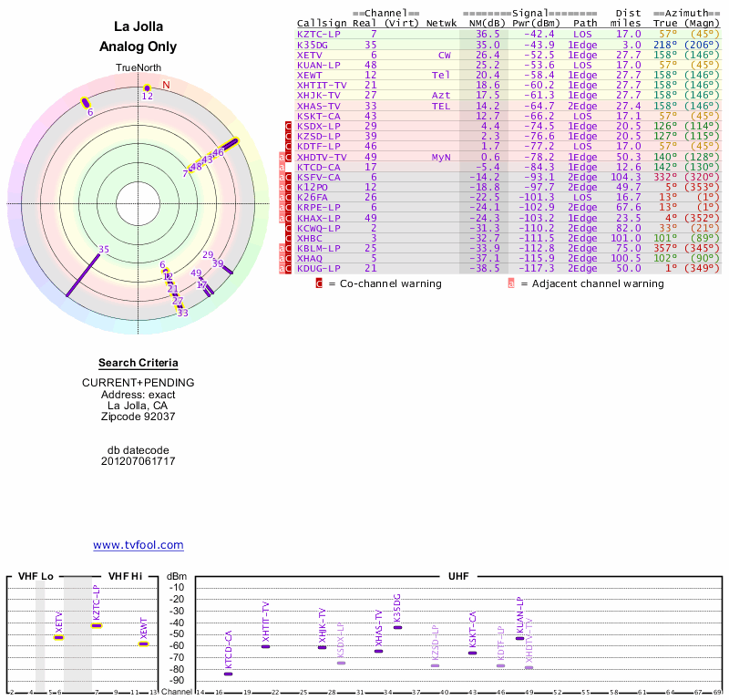This screenshot has width=729, height=700.
Task: Click the K35DG signal bar in UHF chart
Action: pyautogui.click(x=397, y=627)
